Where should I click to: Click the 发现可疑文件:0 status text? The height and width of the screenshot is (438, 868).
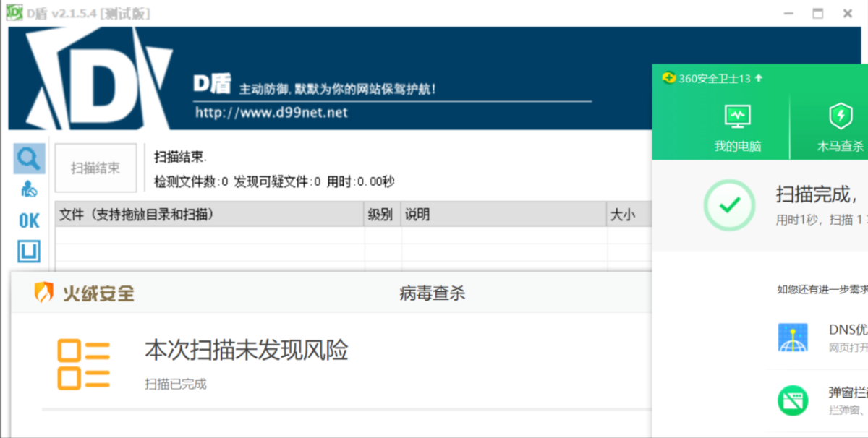[x=277, y=181]
